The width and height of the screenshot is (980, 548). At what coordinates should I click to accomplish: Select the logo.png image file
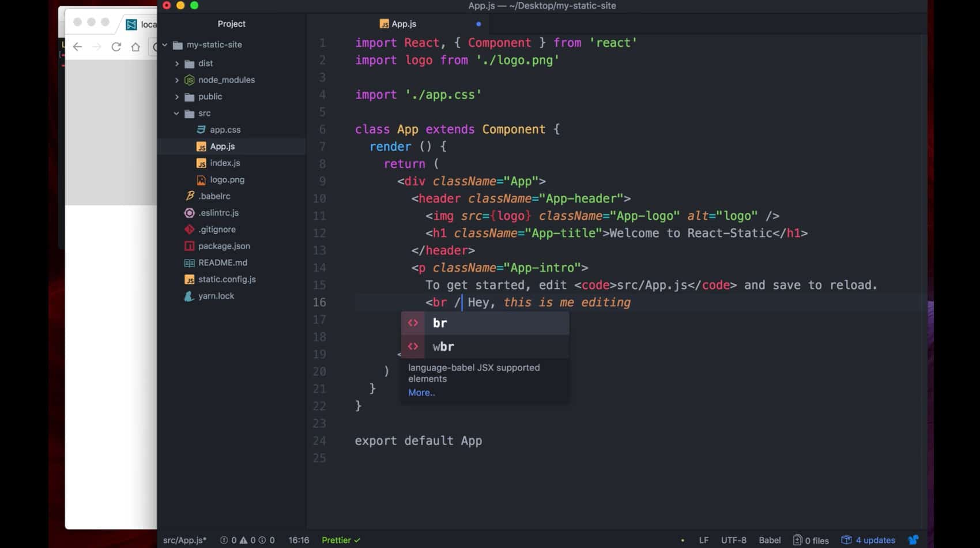click(227, 179)
